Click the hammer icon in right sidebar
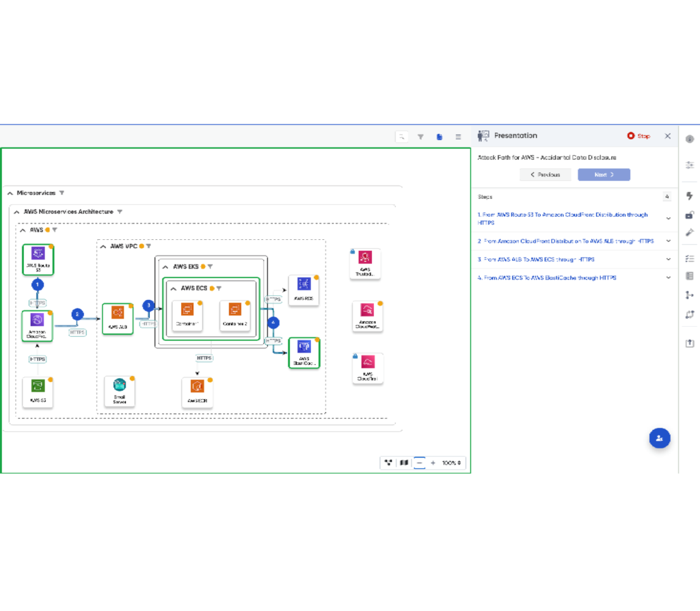Viewport: 700px width, 611px height. pyautogui.click(x=690, y=232)
